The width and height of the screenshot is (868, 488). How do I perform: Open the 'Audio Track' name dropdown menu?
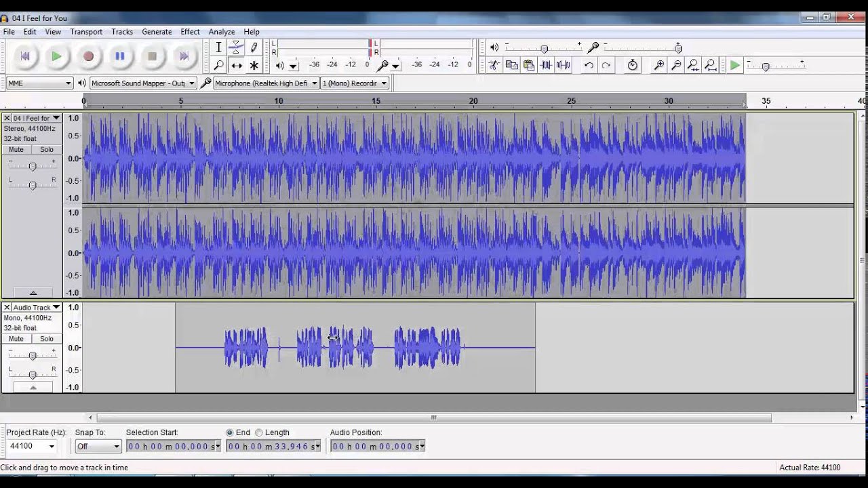37,307
